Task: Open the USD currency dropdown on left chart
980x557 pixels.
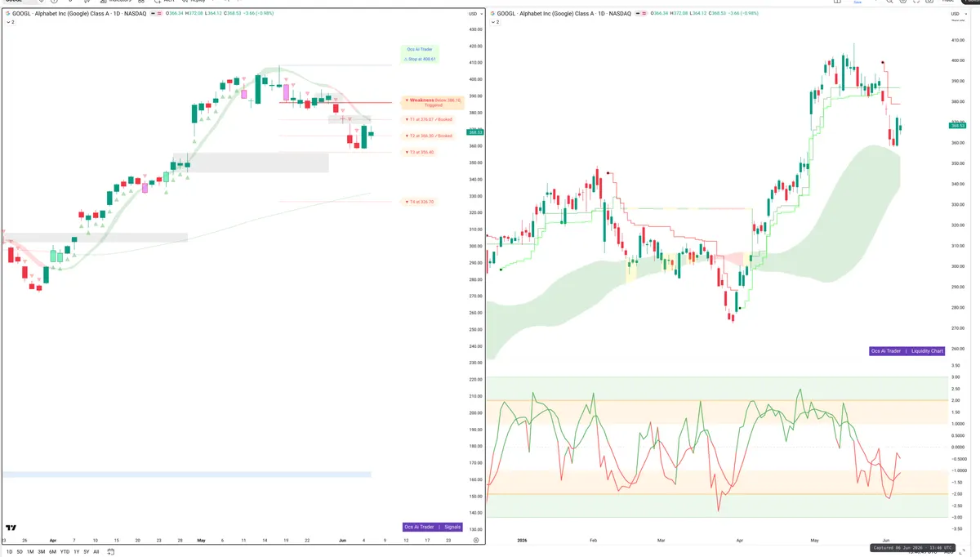Action: point(474,14)
